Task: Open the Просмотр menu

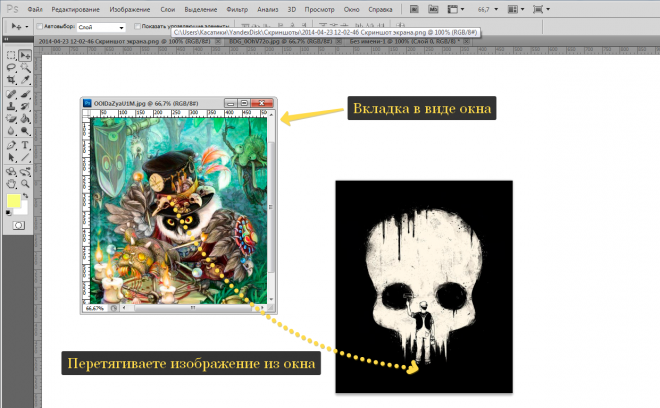Action: point(319,9)
